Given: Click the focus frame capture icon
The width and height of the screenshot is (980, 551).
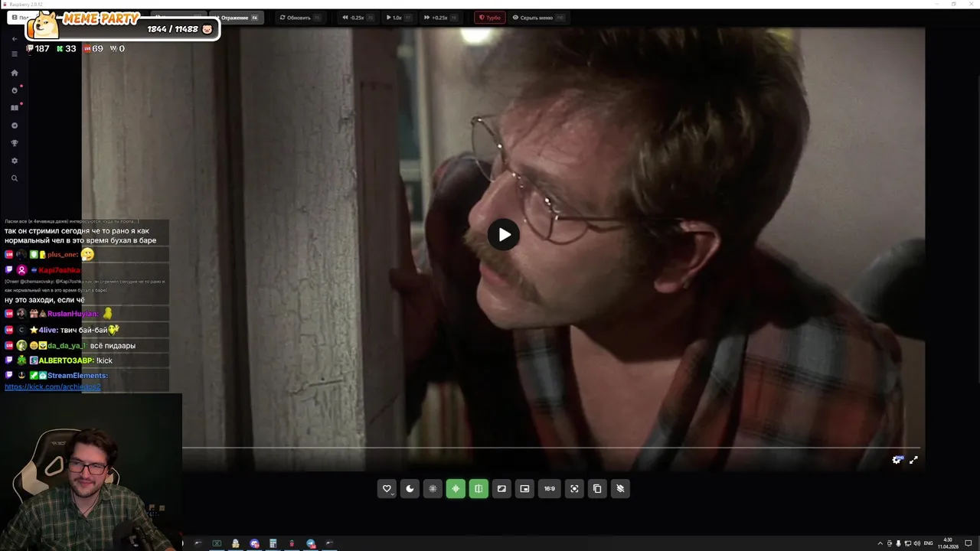Looking at the screenshot, I should tap(574, 488).
